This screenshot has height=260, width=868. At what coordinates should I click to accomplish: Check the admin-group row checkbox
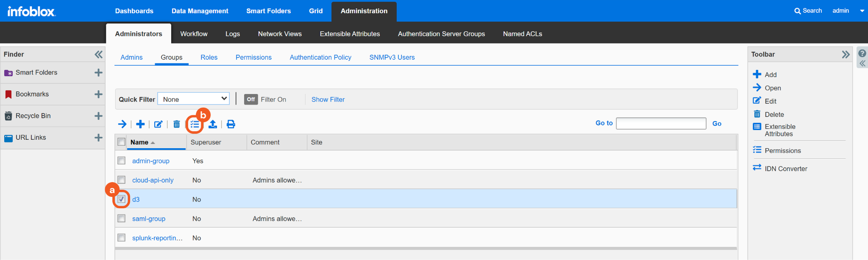pyautogui.click(x=122, y=160)
